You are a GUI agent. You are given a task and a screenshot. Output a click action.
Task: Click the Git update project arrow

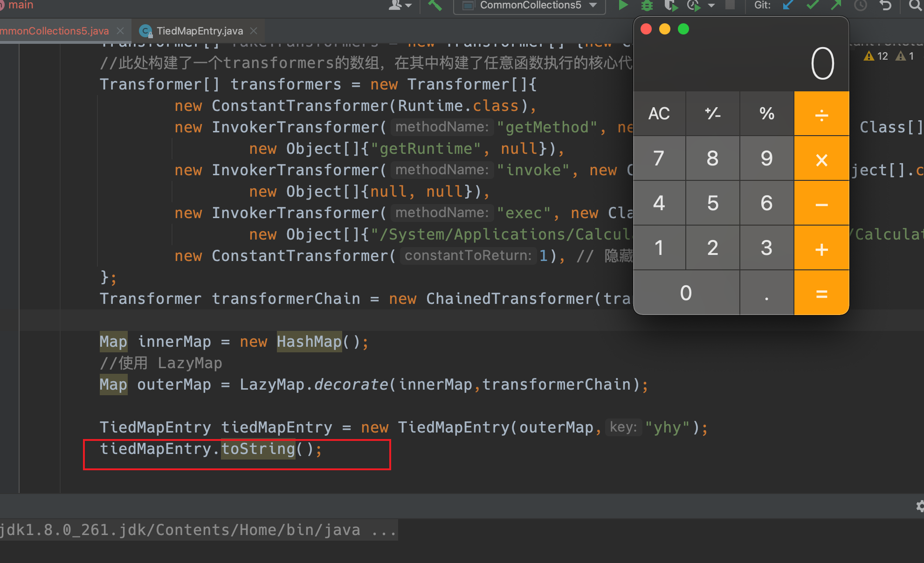[788, 5]
